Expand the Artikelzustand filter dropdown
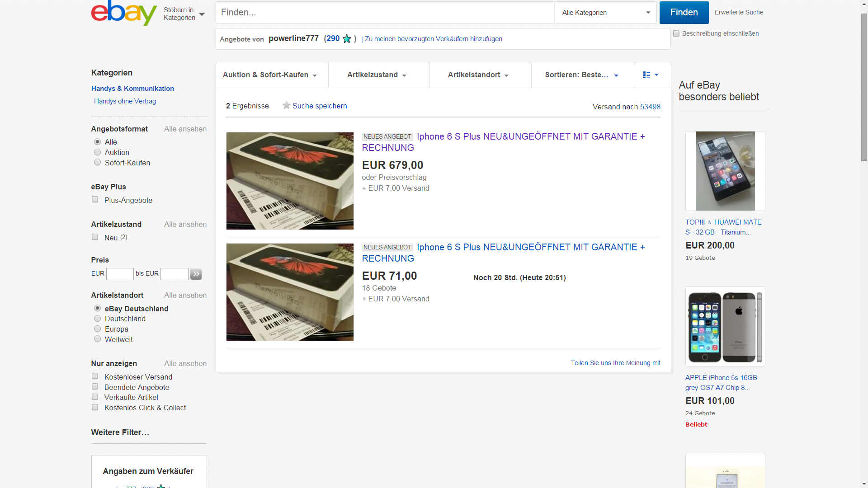 [377, 75]
